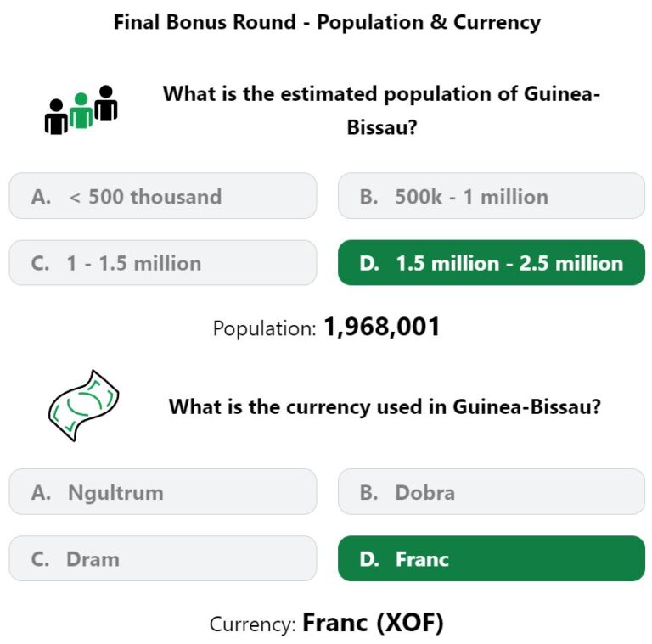Select the Dobra currency answer
Screen dimensions: 652x644
tap(492, 491)
